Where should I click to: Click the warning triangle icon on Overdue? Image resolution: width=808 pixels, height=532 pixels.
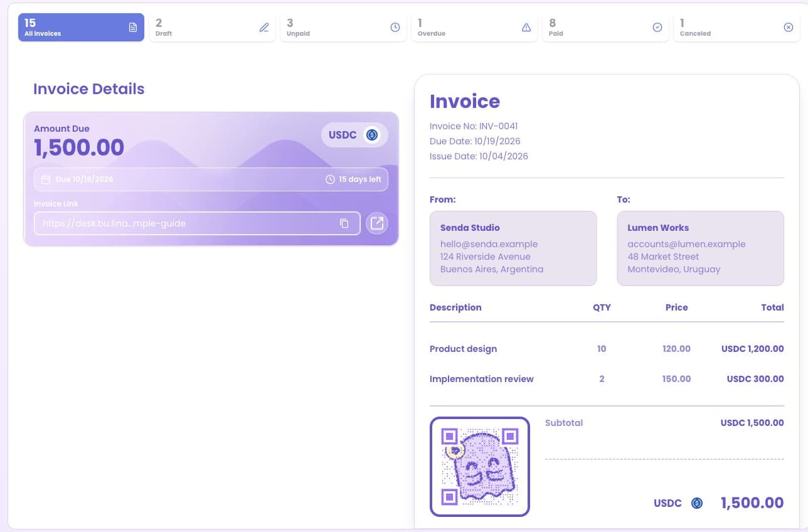click(x=526, y=28)
